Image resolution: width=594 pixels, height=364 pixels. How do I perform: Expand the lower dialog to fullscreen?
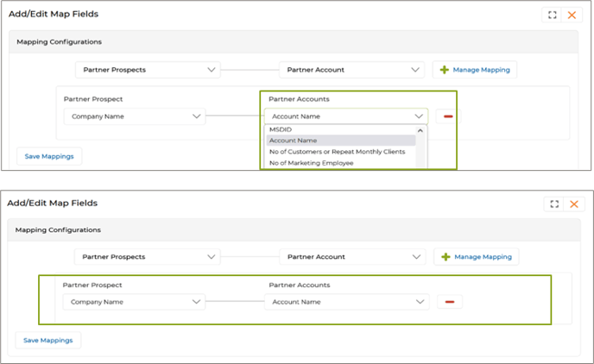[x=553, y=204]
